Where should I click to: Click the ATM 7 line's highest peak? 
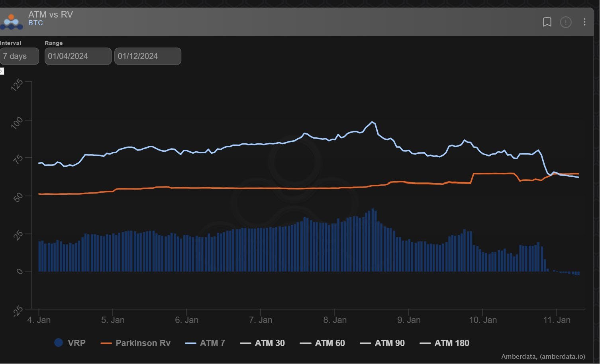(372, 122)
